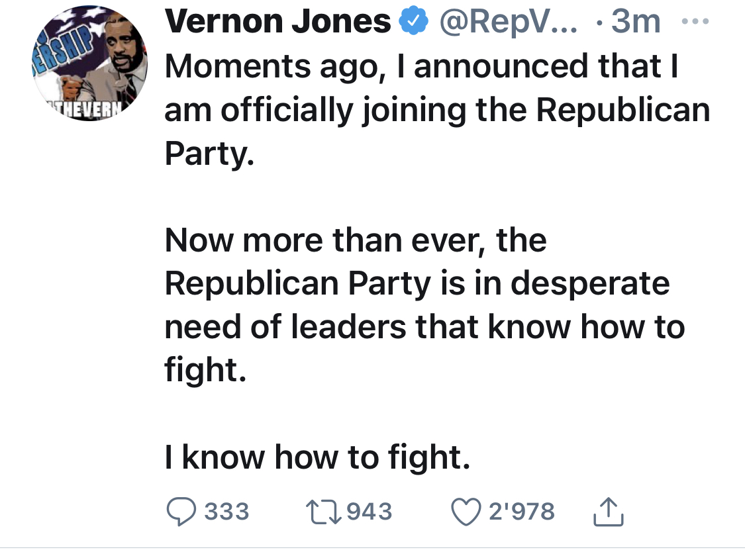Image resolution: width=745 pixels, height=560 pixels.
Task: Click the "Republican Party is in desperate" line
Action: pyautogui.click(x=417, y=284)
